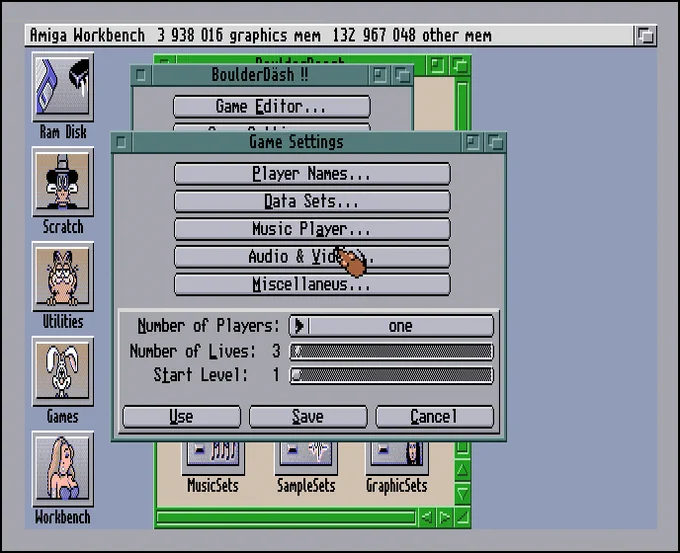This screenshot has width=680, height=553.
Task: Open Game Editor in BoulderDäsh window
Action: (x=272, y=107)
